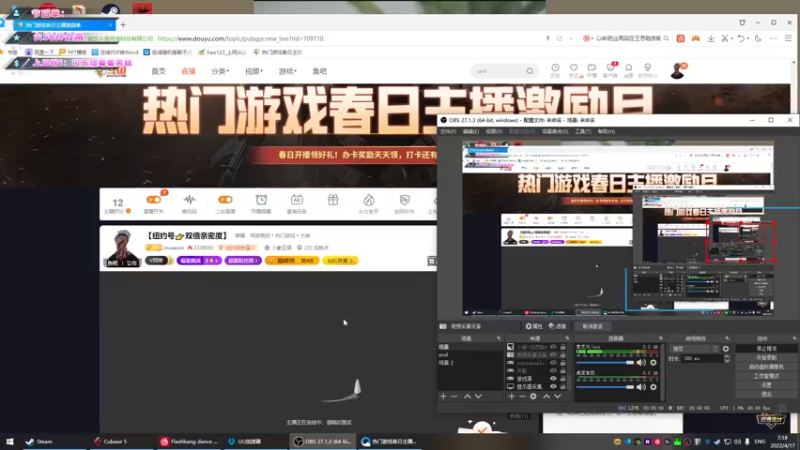
Task: Click the 开始录制 button in OBS controls
Action: point(766,358)
